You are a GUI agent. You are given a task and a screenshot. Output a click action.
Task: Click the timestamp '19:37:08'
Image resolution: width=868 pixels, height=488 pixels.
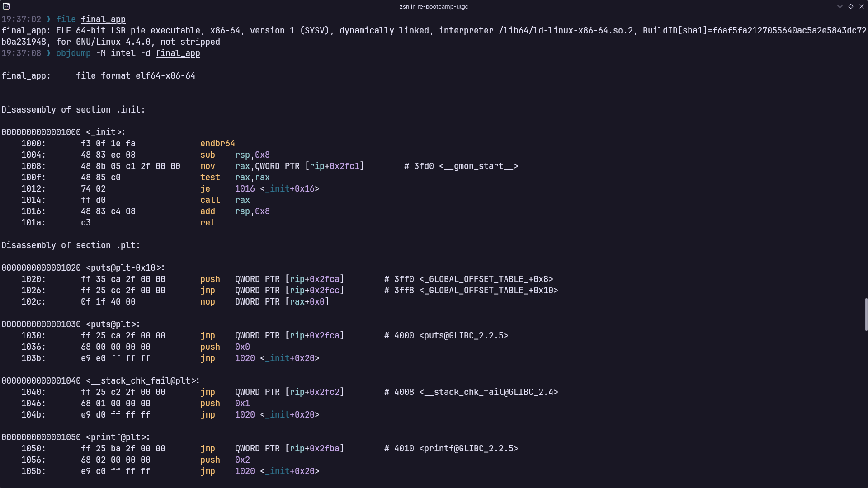tap(21, 53)
